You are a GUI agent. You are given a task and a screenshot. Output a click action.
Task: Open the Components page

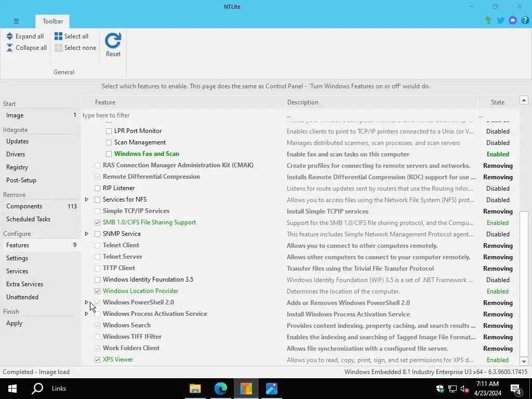click(41, 206)
